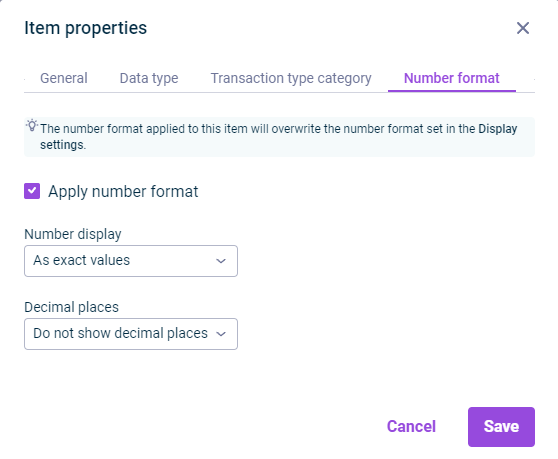Click the bold 'Display' word in the tip

coord(498,128)
